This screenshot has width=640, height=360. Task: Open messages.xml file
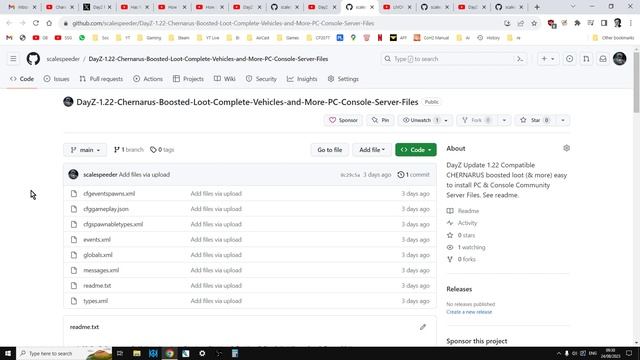pyautogui.click(x=101, y=270)
